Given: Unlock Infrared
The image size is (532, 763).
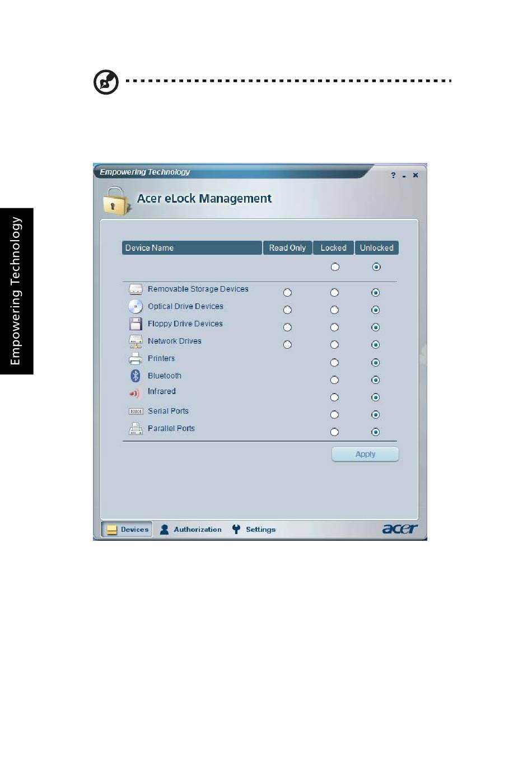Looking at the screenshot, I should (x=376, y=397).
